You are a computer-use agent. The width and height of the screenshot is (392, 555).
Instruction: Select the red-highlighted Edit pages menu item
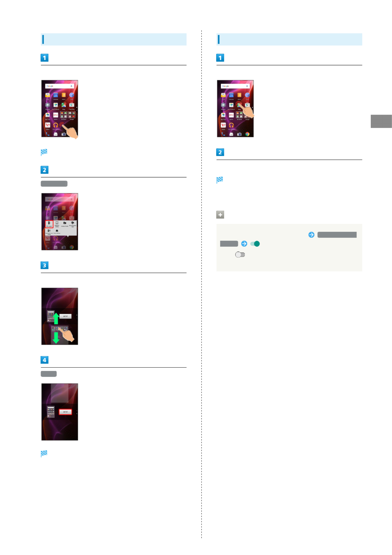click(49, 224)
